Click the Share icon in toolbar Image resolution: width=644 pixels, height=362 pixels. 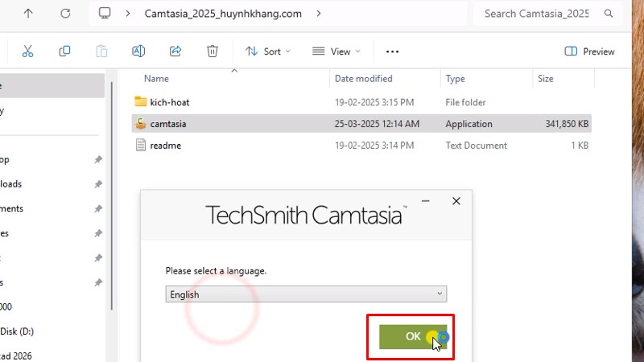175,51
